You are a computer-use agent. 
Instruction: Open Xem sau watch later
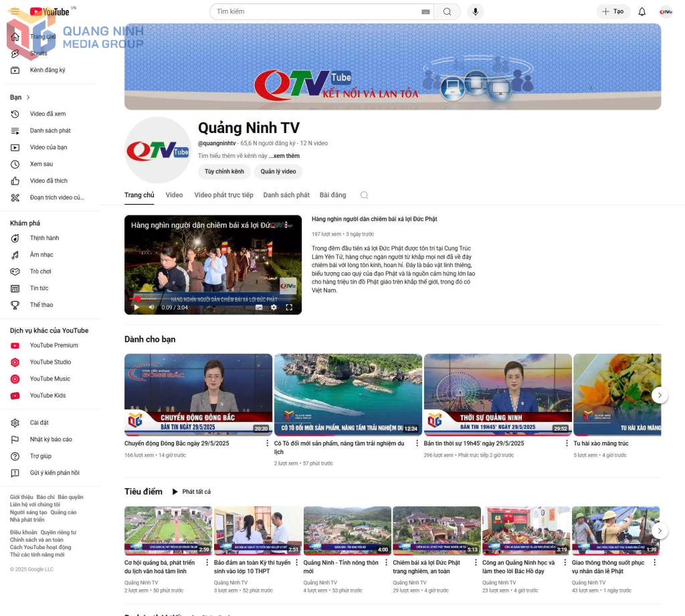41,165
